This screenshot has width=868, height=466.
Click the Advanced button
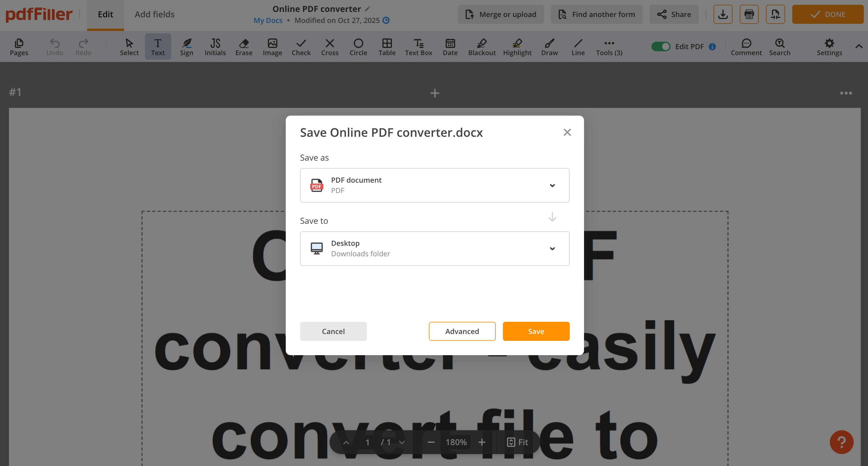click(462, 331)
